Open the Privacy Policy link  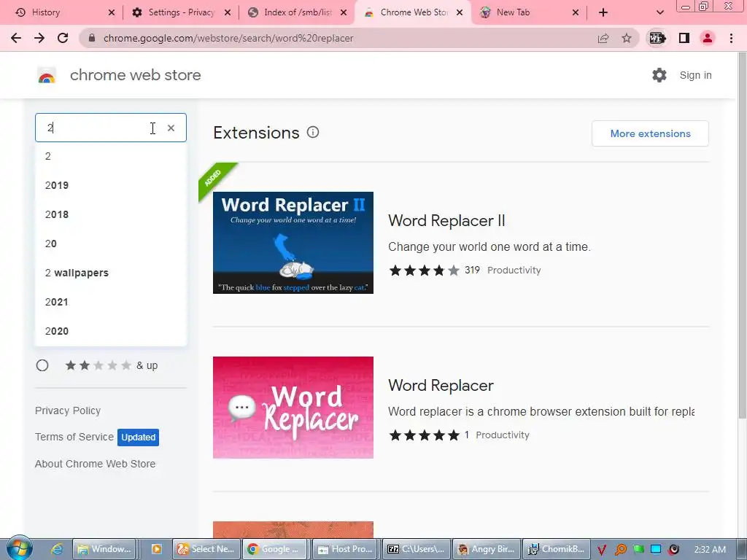[68, 411]
